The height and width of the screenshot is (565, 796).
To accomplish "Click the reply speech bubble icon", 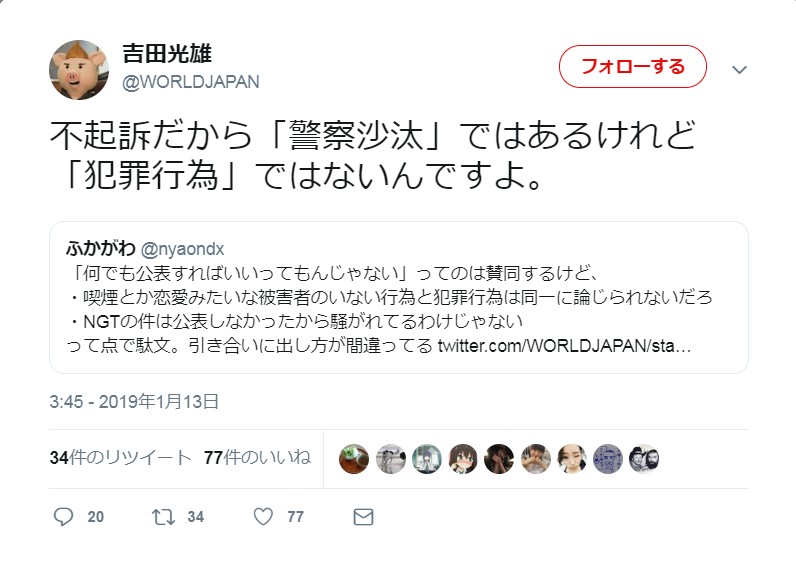I will (x=63, y=517).
